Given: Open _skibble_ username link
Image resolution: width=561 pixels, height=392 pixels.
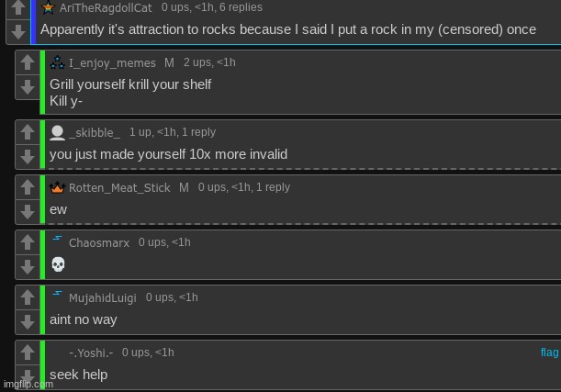Looking at the screenshot, I should click(95, 133).
